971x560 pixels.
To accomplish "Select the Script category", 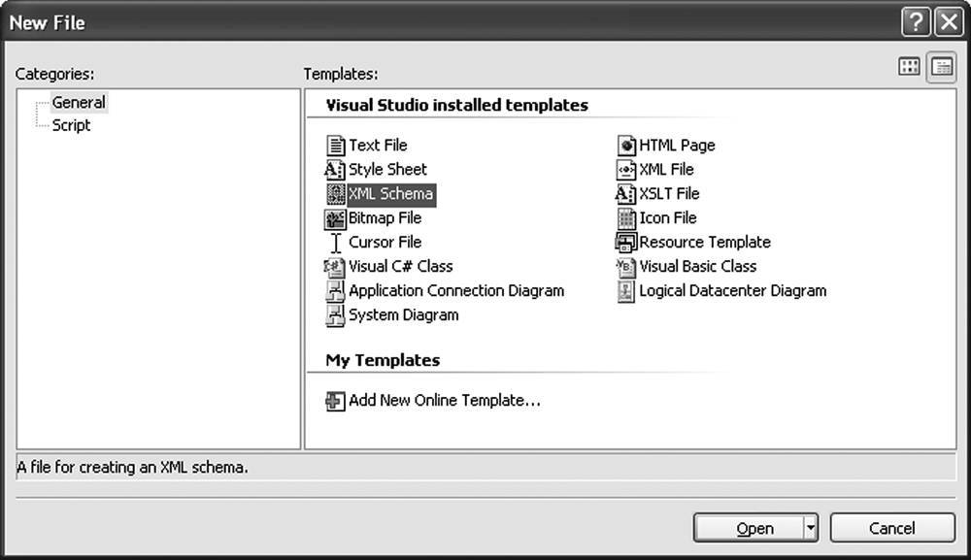I will pyautogui.click(x=71, y=125).
